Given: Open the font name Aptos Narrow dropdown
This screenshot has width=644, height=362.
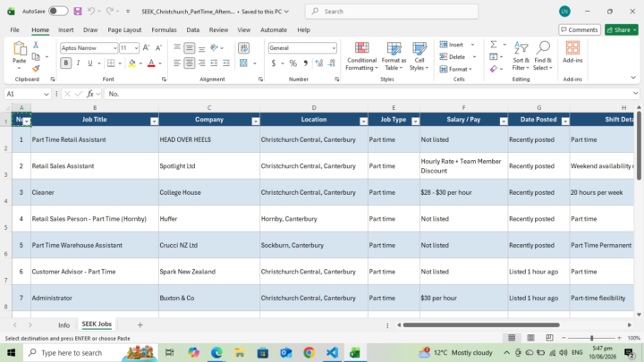Looking at the screenshot, I should pyautogui.click(x=114, y=48).
